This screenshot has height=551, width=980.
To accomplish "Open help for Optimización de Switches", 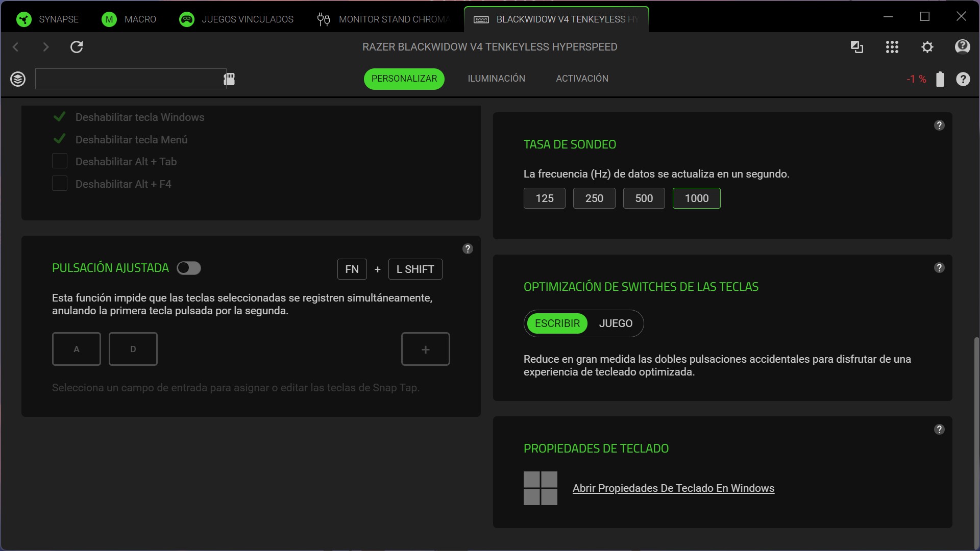I will pos(939,268).
